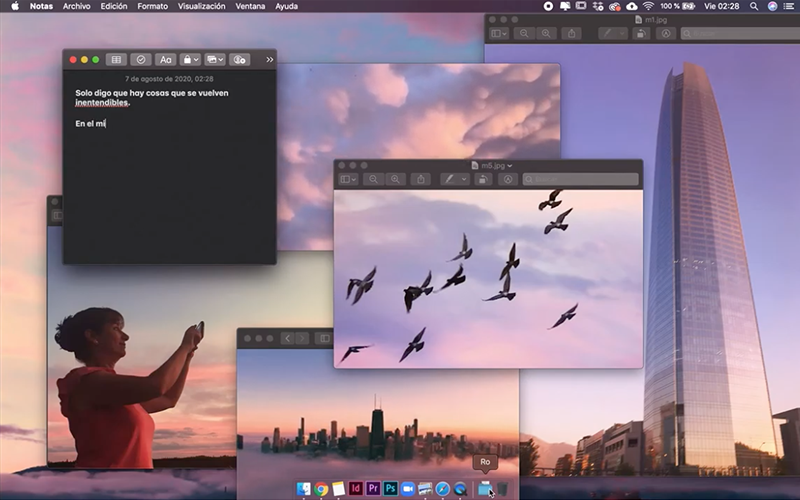Open sidebar view dropdown in m5.jpg window
The image size is (800, 500).
pyautogui.click(x=348, y=179)
